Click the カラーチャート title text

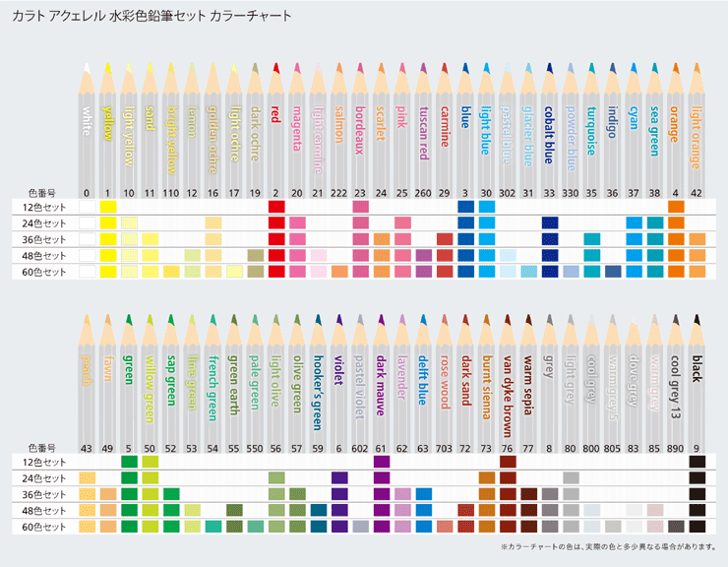point(251,16)
